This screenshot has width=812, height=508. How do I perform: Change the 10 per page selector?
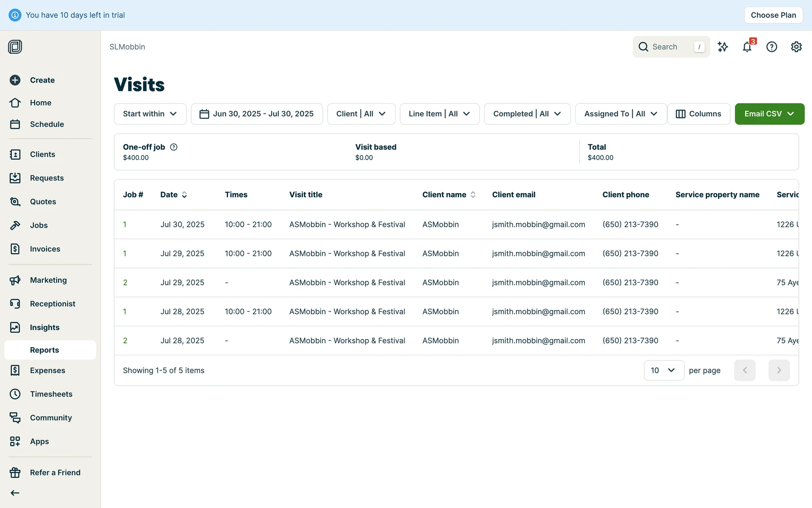point(664,370)
